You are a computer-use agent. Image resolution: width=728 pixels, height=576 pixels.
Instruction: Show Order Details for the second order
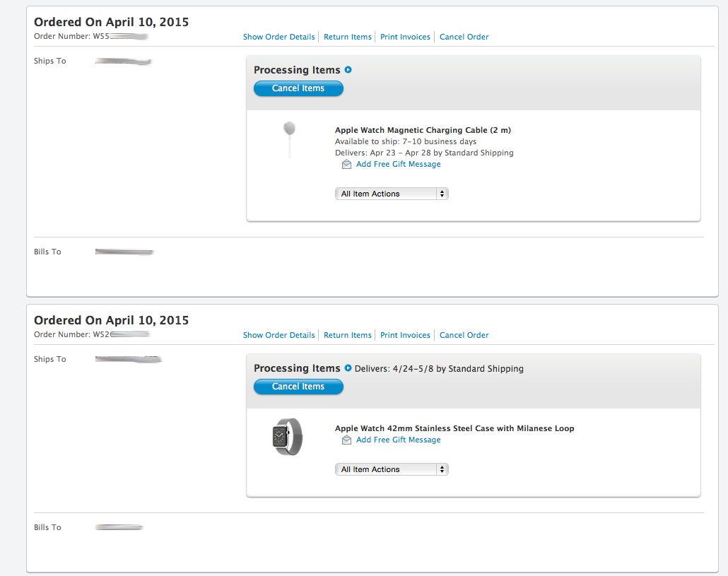[x=278, y=335]
